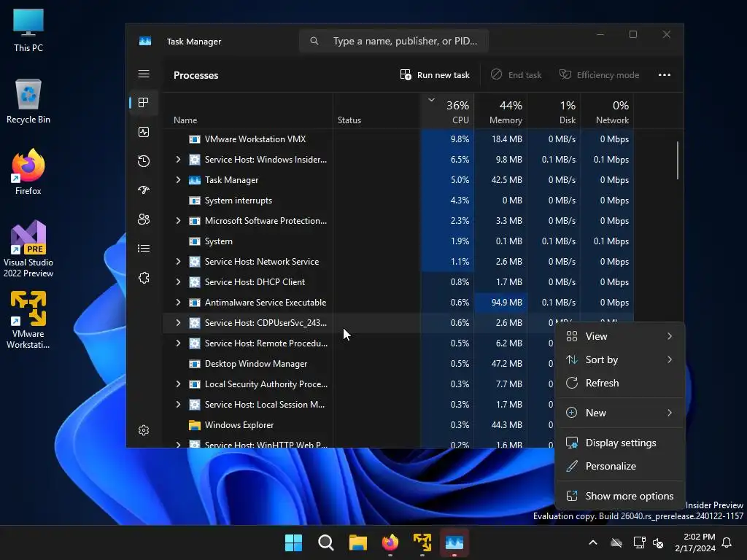Select the Recycle Bin desktop icon

coord(28,101)
